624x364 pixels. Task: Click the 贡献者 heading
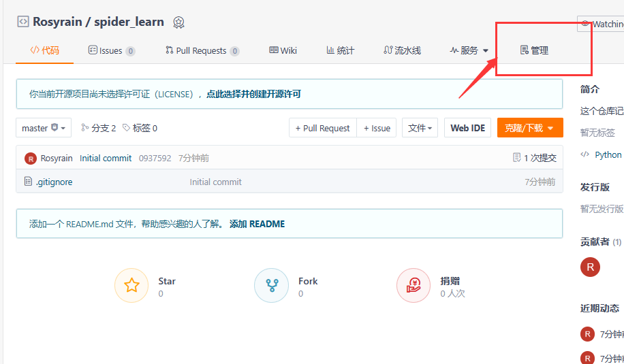click(595, 242)
